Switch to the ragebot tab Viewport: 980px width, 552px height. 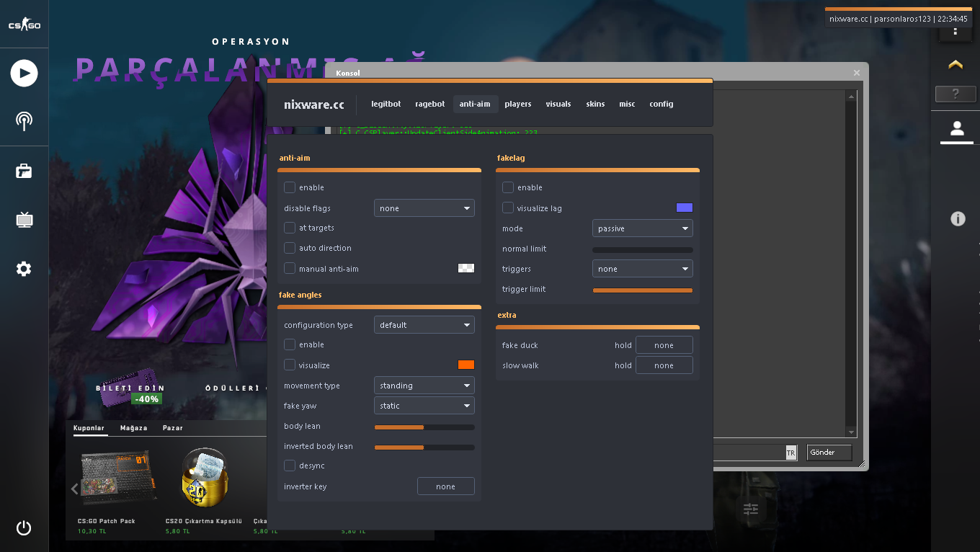430,104
